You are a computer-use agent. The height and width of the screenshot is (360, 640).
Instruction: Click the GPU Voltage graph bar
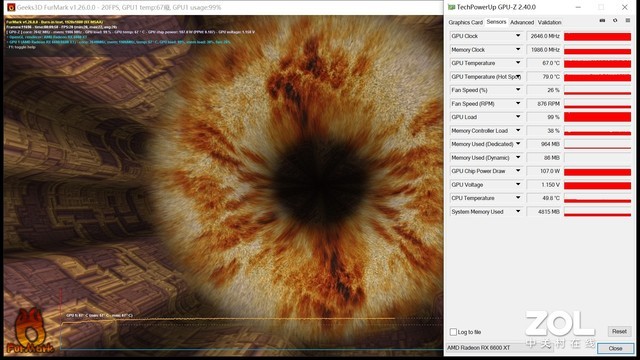click(x=598, y=185)
